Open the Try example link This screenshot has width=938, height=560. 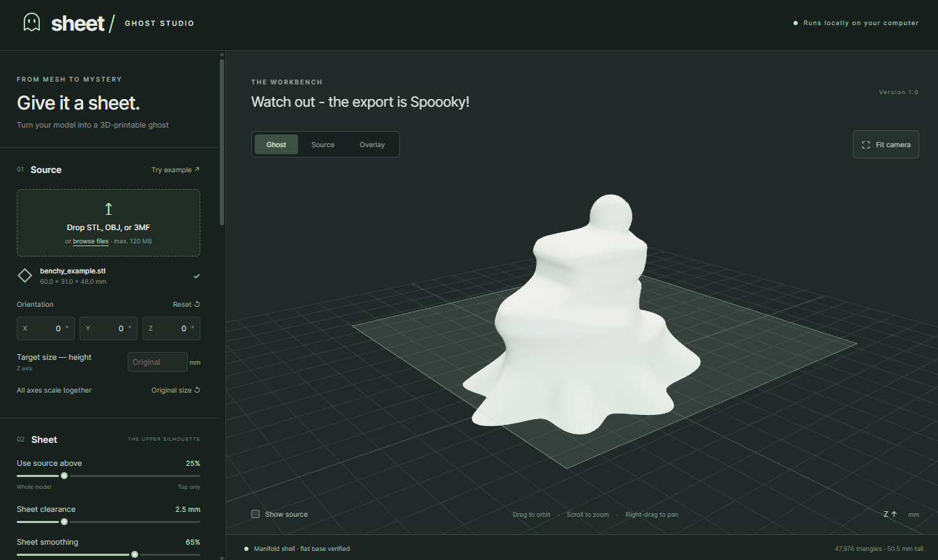tap(176, 169)
